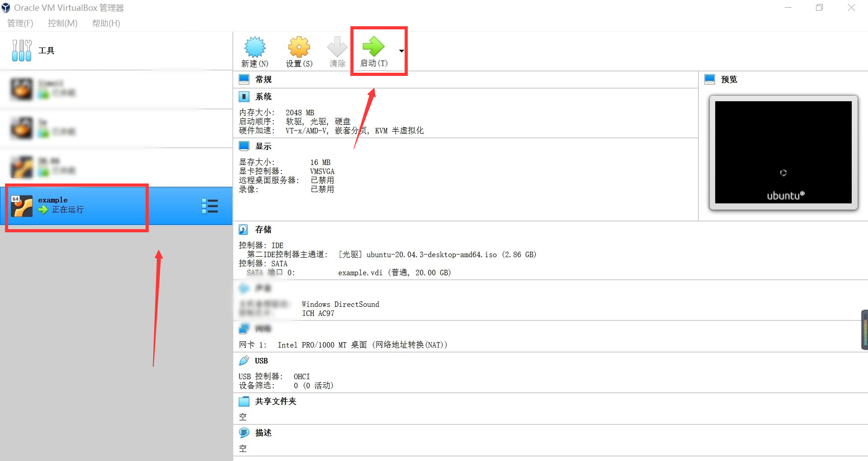Click the Audio section speaker icon
The image size is (868, 461).
[x=244, y=288]
